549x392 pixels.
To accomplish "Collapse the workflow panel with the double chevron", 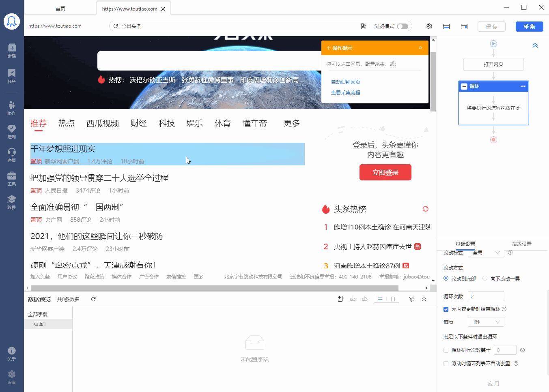I will pos(535,45).
